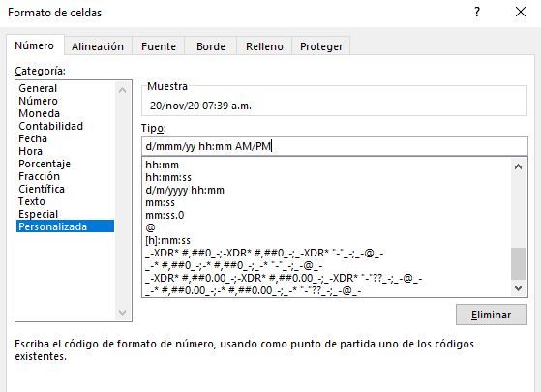Viewport: 541px width, 392px height.
Task: Pick Fracción category
Action: point(65,176)
